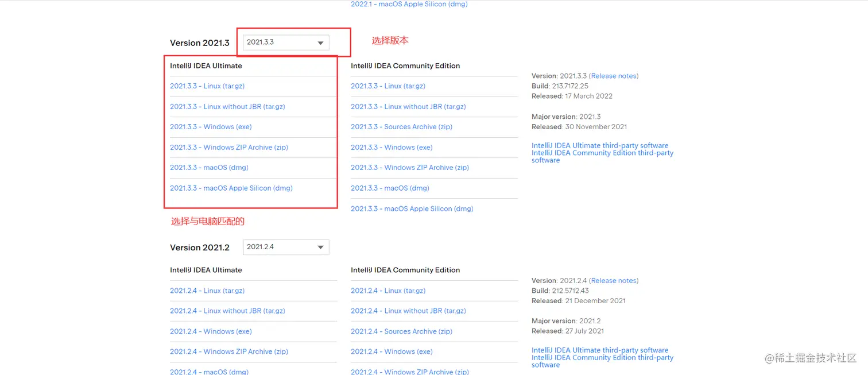Screen dimensions: 868x375
Task: Click 'IntelliJ IDEA Ultimate' heading under Version 2021.2
Action: (206, 270)
